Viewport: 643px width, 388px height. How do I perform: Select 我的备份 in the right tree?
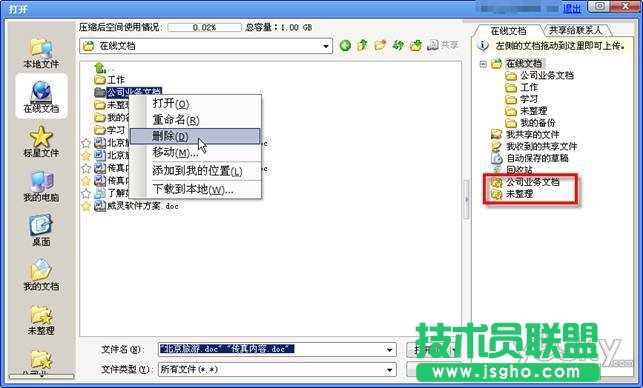point(538,123)
